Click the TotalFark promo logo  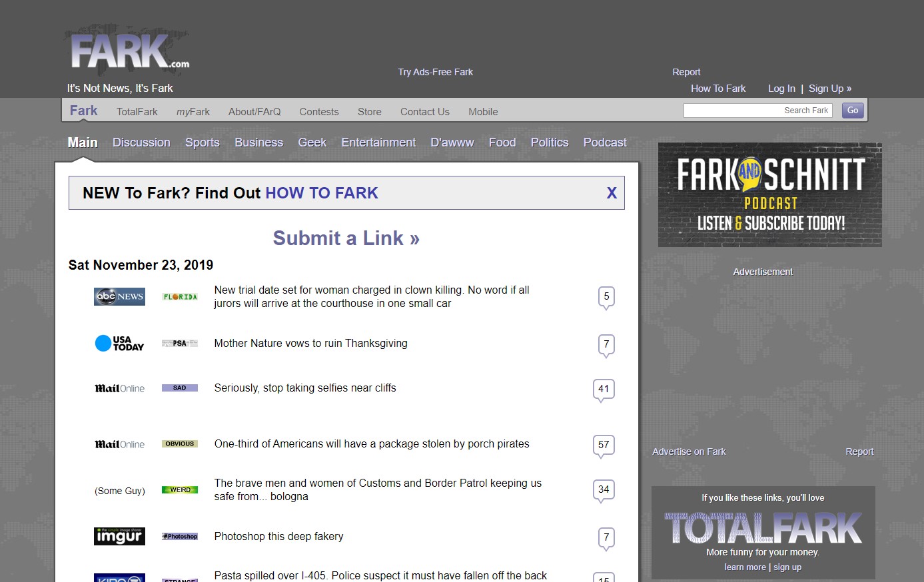(763, 528)
